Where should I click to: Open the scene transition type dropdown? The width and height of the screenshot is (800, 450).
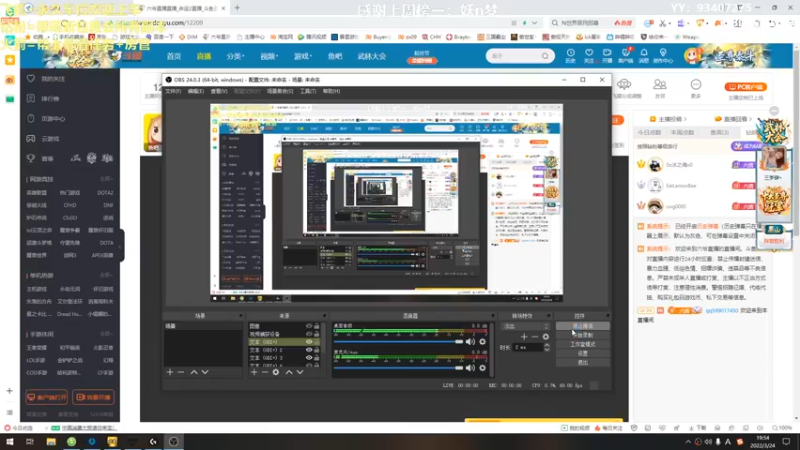click(x=526, y=326)
